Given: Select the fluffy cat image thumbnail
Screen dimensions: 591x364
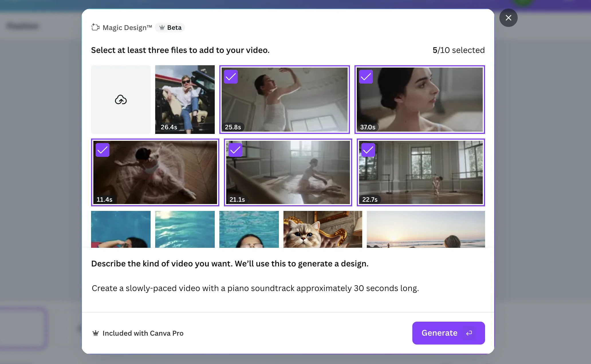Looking at the screenshot, I should pos(322,229).
